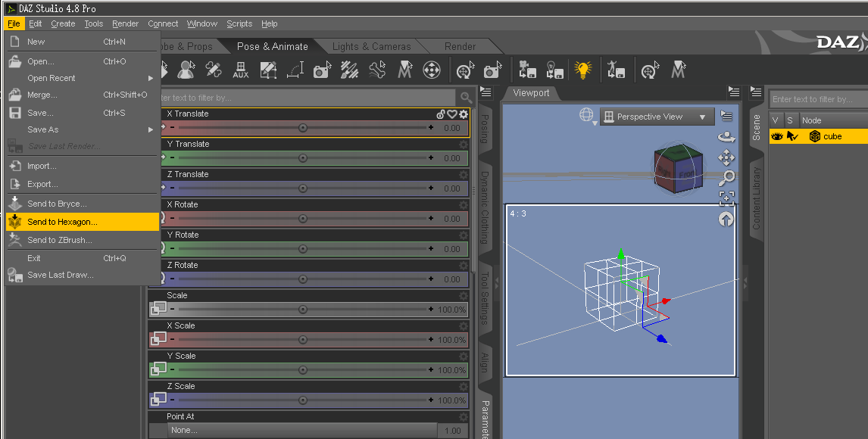
Task: Toggle the Y Scale link icon
Action: [158, 369]
